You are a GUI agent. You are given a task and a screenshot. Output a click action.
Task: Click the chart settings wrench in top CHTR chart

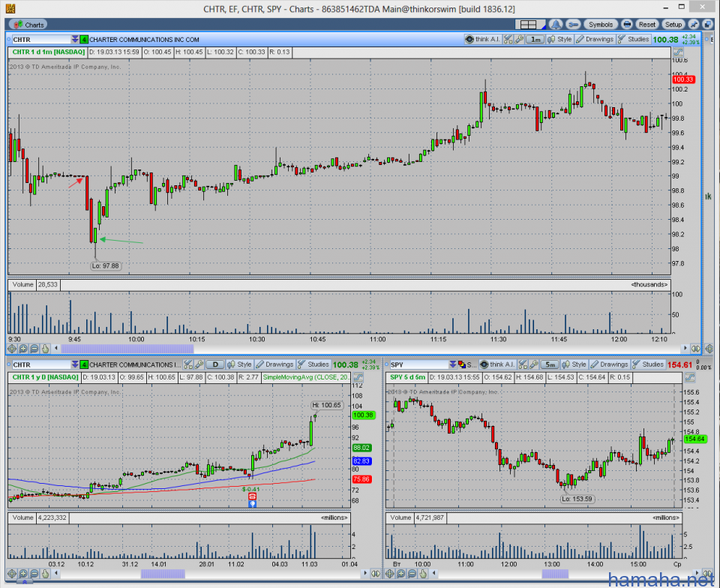point(519,40)
